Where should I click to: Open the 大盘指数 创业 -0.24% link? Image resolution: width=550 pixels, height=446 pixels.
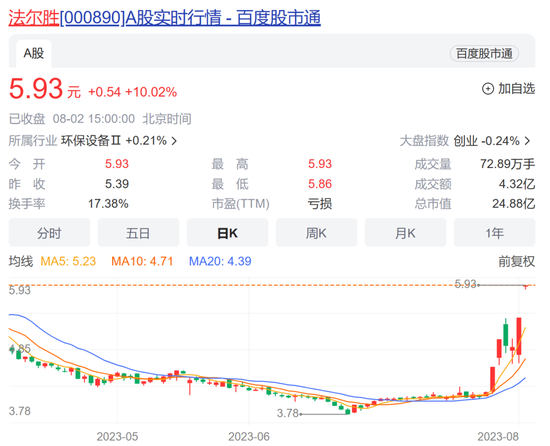[x=465, y=141]
